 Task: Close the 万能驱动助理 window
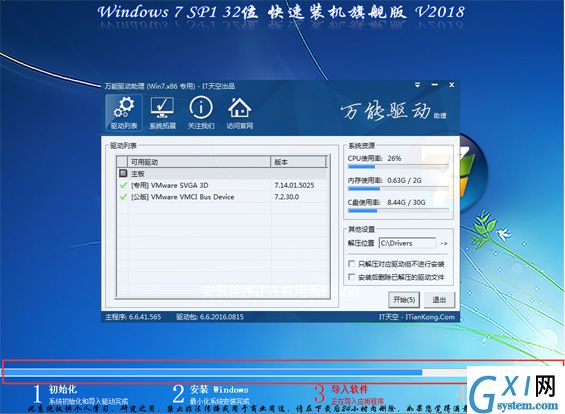coord(451,85)
